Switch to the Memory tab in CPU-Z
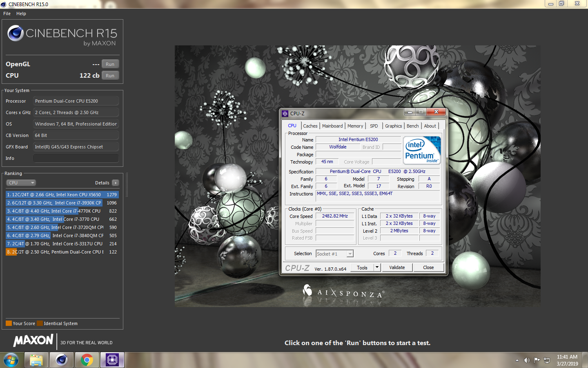This screenshot has width=588, height=368. pos(355,126)
